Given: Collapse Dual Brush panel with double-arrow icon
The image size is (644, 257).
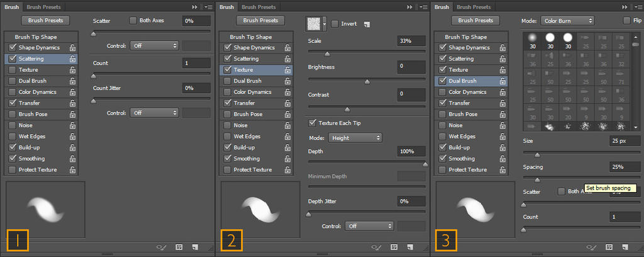Looking at the screenshot, I should pos(625,7).
